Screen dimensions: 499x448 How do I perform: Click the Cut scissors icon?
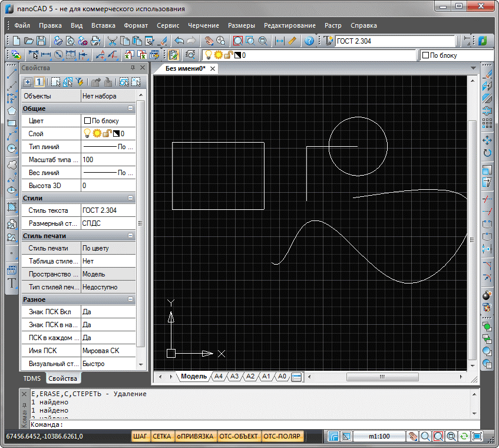[112, 41]
